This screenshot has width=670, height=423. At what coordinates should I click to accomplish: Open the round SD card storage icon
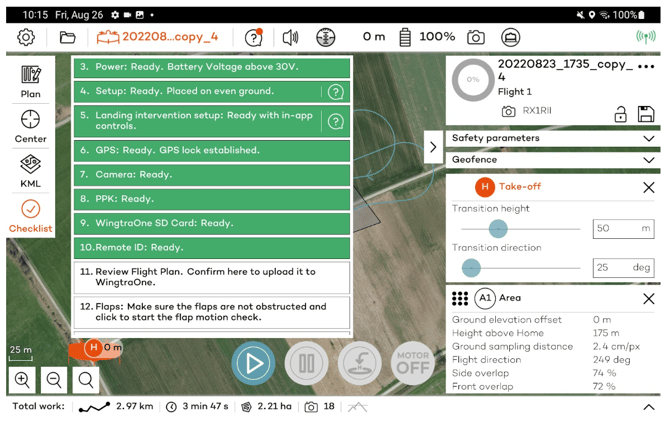(x=511, y=37)
